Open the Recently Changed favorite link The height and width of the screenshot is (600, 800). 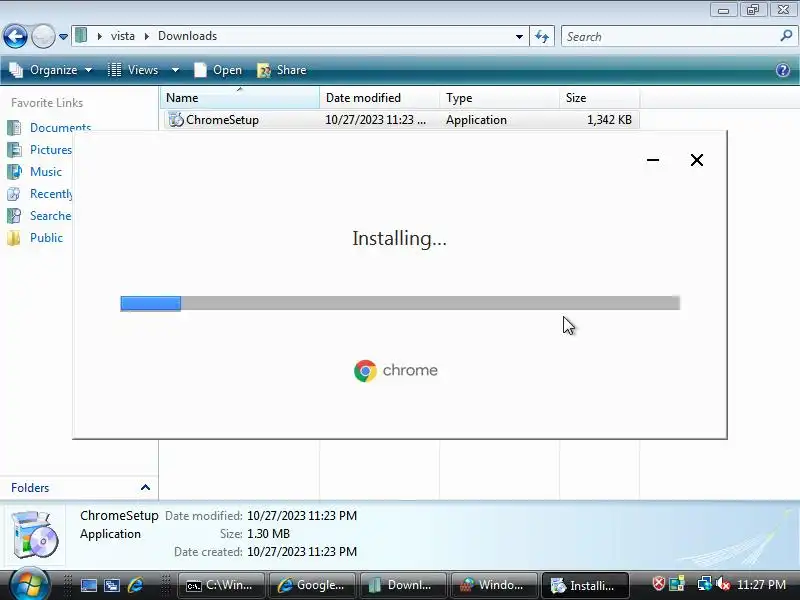pyautogui.click(x=51, y=194)
